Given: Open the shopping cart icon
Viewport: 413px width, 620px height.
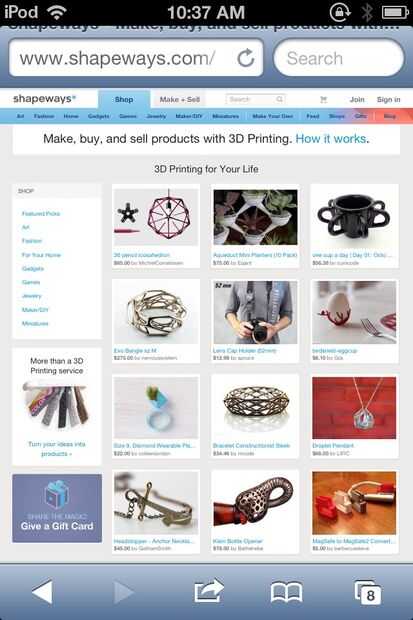Looking at the screenshot, I should coord(324,99).
